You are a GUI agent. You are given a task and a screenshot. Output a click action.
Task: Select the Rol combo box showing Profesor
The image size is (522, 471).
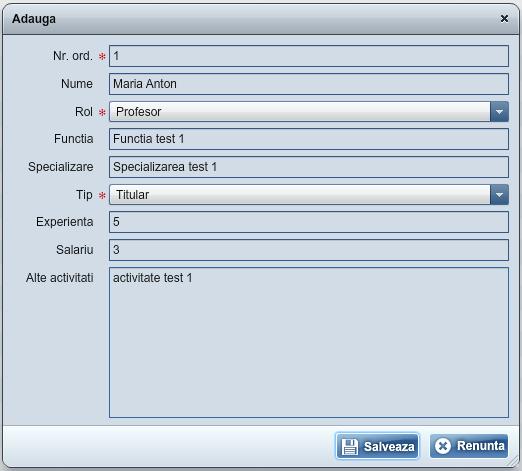click(309, 112)
